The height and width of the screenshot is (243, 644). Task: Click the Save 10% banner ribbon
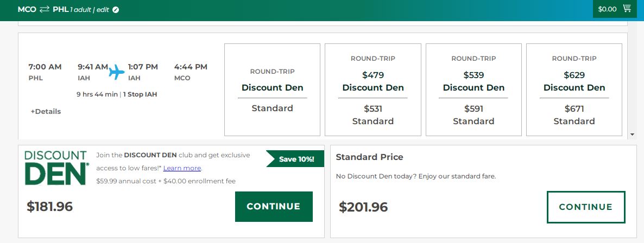pyautogui.click(x=295, y=159)
